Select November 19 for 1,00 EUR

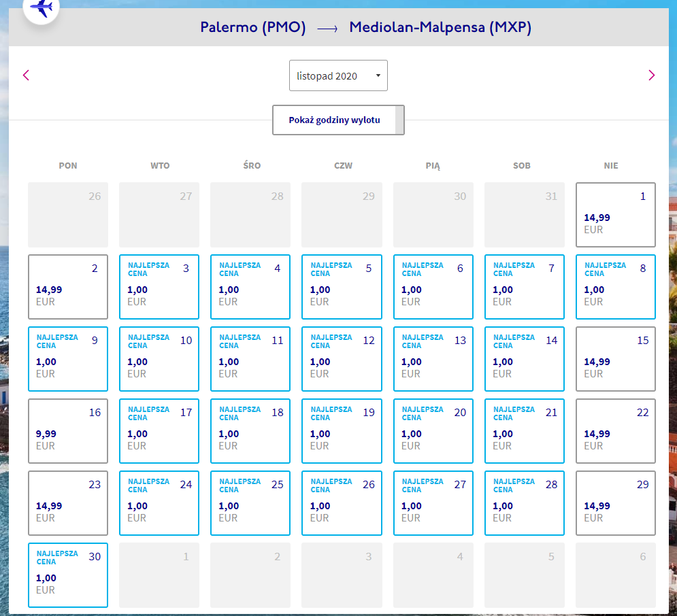342,431
